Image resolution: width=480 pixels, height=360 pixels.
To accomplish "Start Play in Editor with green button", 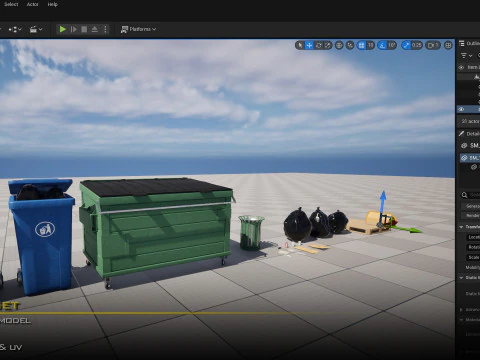I will pyautogui.click(x=62, y=29).
